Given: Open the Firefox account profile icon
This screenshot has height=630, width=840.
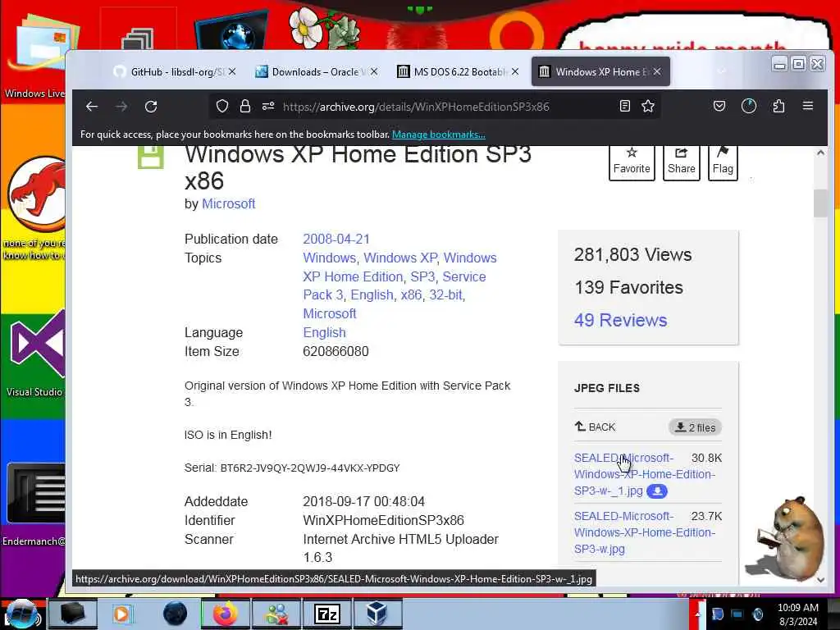Looking at the screenshot, I should (x=748, y=106).
